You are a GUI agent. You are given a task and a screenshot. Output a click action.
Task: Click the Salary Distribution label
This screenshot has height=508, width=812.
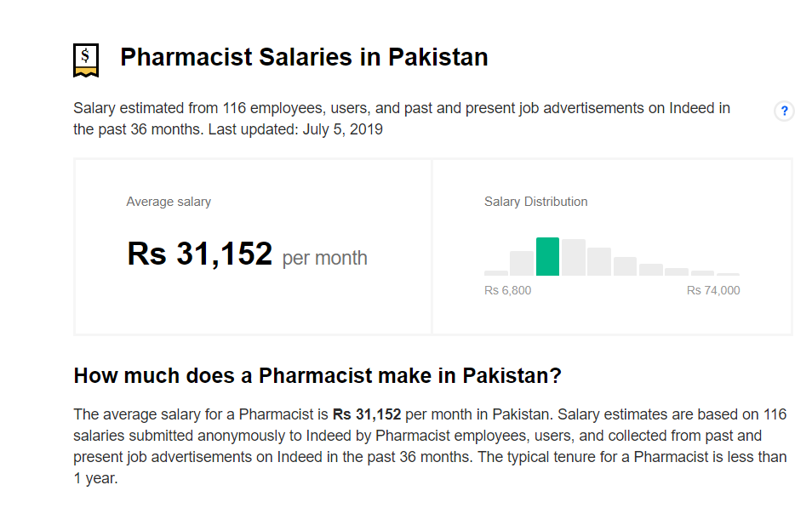click(x=535, y=202)
